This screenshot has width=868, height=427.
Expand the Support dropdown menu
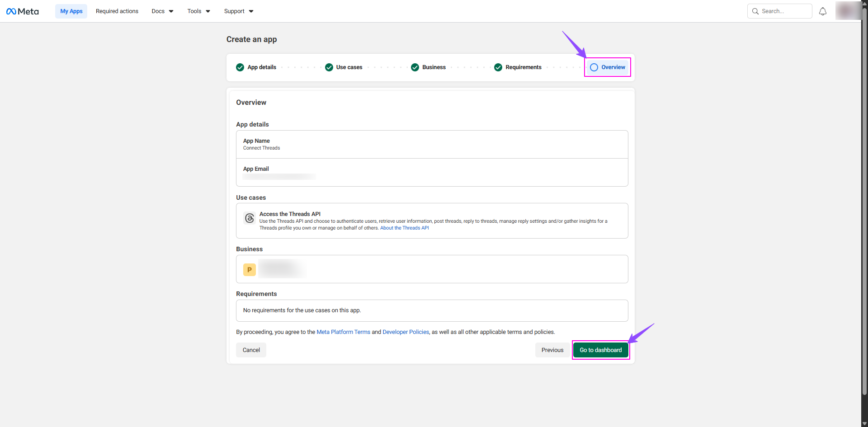coord(238,11)
